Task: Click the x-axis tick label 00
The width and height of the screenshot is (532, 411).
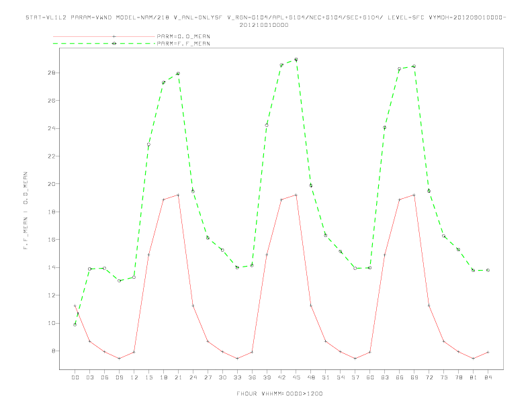Action: click(75, 377)
